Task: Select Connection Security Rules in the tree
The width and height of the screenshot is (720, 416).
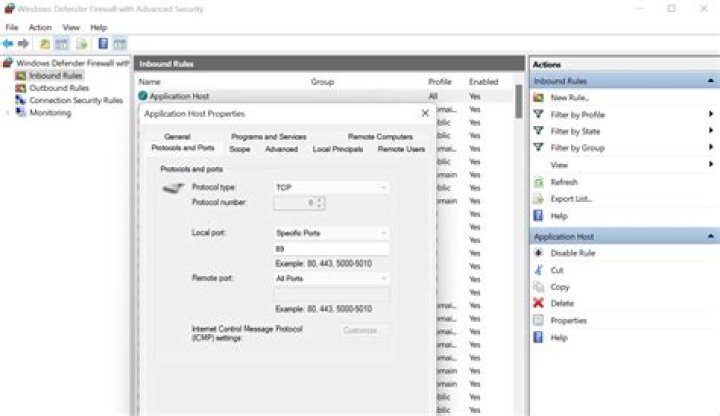Action: click(x=76, y=100)
